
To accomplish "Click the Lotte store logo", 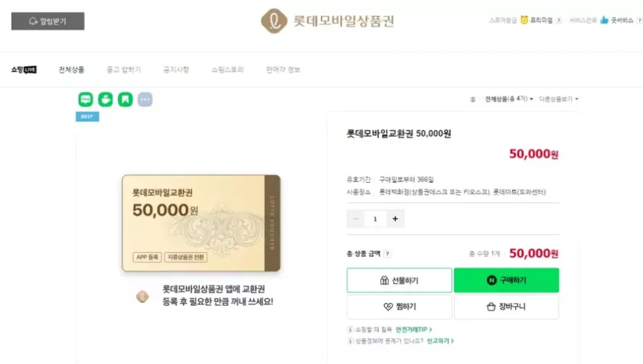I will coord(327,21).
